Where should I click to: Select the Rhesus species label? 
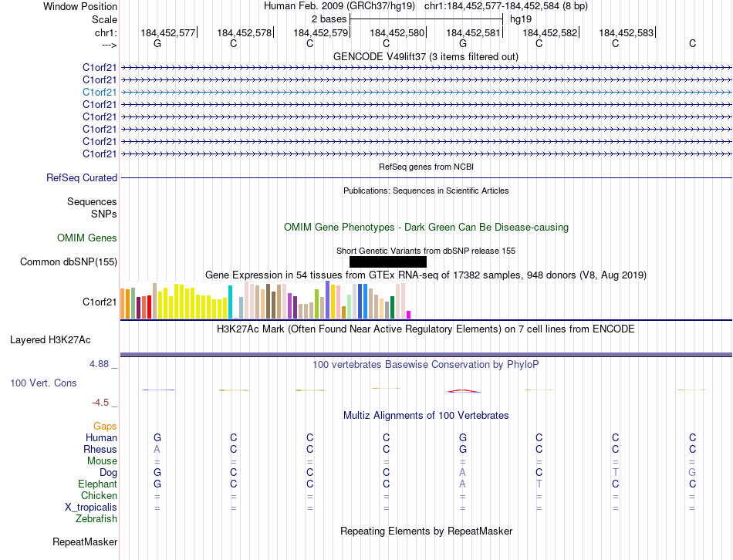coord(100,450)
